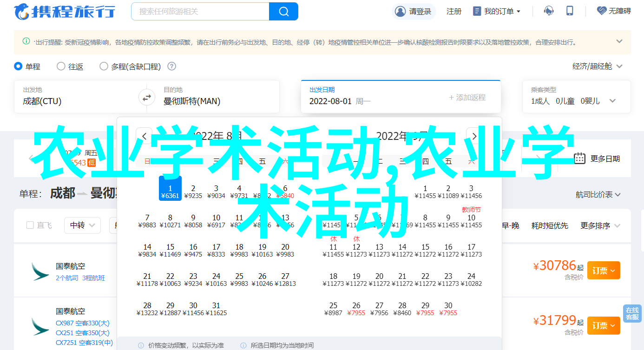Select September 30 priced ¥7955
Screen dimensions: 644x350
tap(448, 309)
